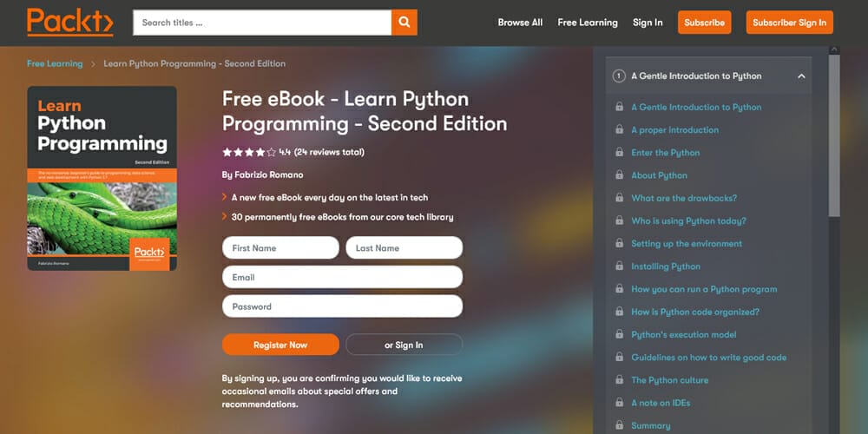
Task: Click the book cover thumbnail
Action: pos(102,178)
